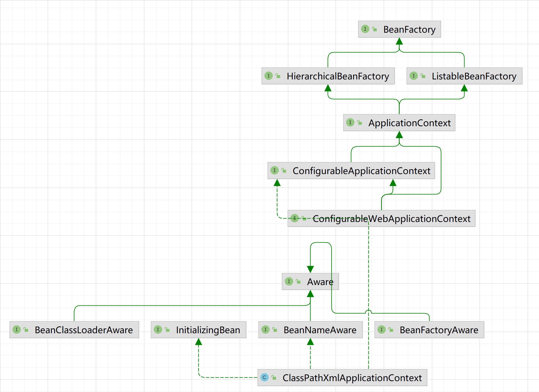Select the Aware node label
Viewport: 539px width, 392px height.
click(x=320, y=282)
